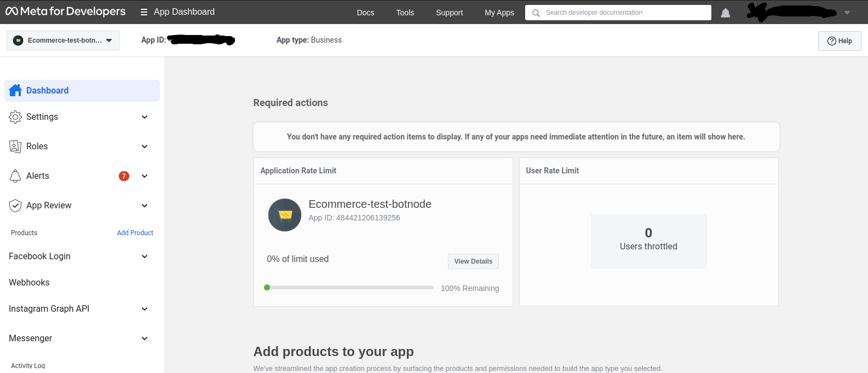Click the Required actions heading
The width and height of the screenshot is (868, 373).
[291, 103]
